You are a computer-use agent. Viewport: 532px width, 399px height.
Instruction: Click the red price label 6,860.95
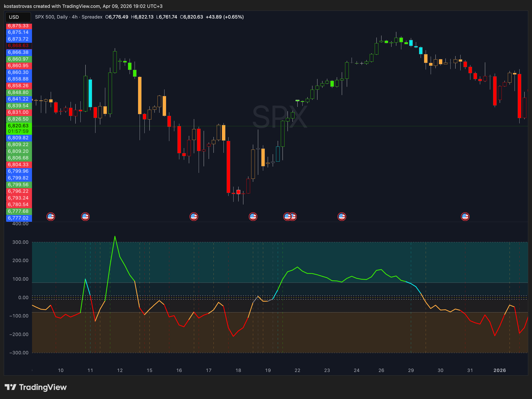coord(19,65)
